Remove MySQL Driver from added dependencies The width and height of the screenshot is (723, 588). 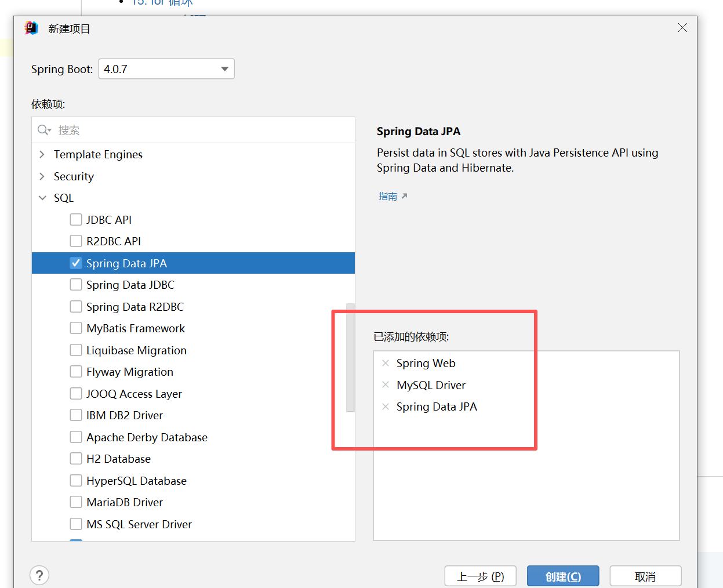pos(386,384)
